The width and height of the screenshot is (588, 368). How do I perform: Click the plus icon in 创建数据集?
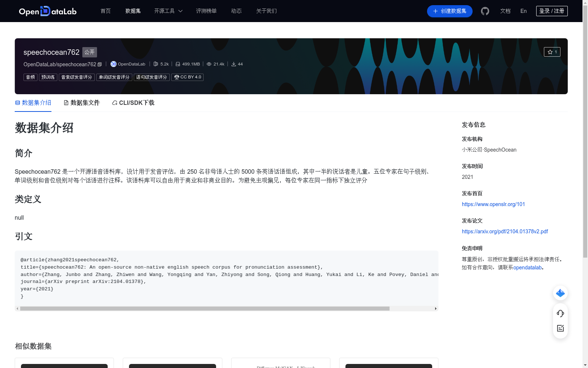435,11
